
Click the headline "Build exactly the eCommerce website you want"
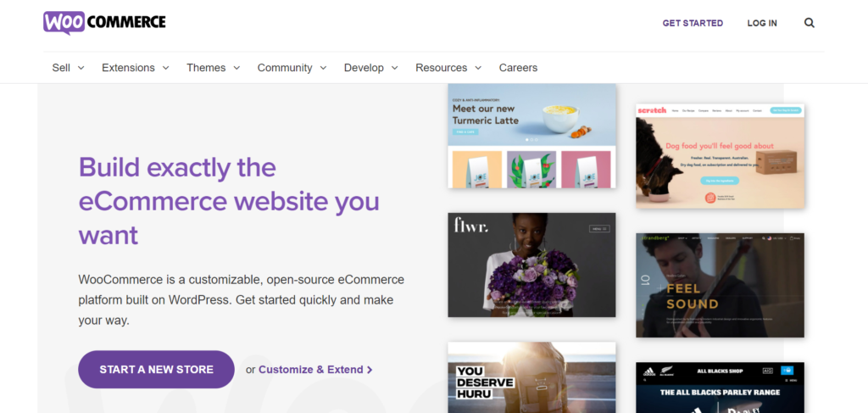[229, 200]
